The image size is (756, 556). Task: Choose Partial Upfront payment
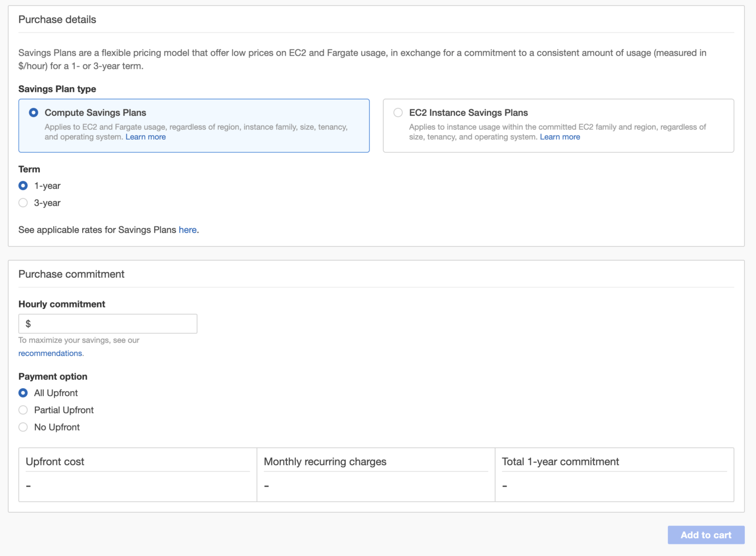click(x=23, y=410)
